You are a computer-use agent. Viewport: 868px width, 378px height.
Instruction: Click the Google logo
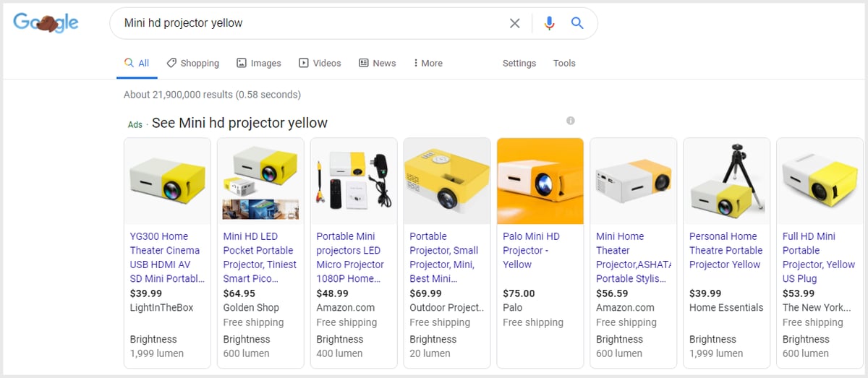pyautogui.click(x=46, y=23)
